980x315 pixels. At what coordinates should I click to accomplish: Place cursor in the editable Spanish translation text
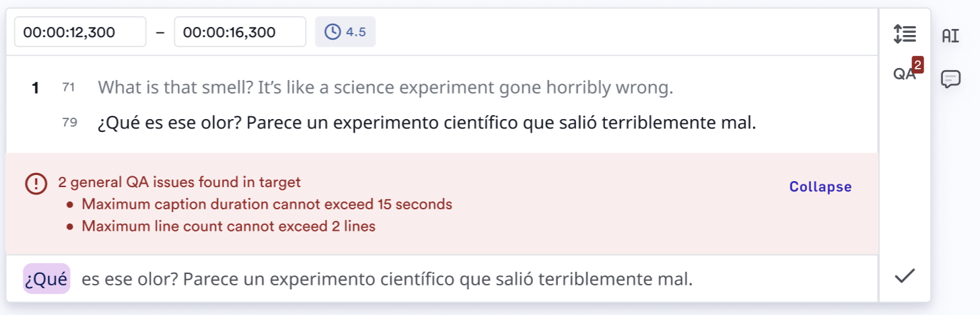(387, 279)
